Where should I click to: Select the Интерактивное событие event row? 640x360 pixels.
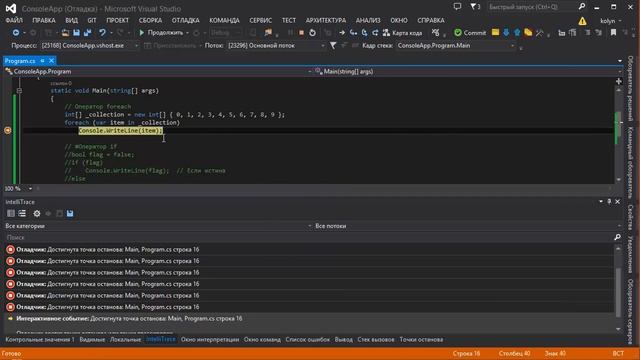tap(308, 318)
